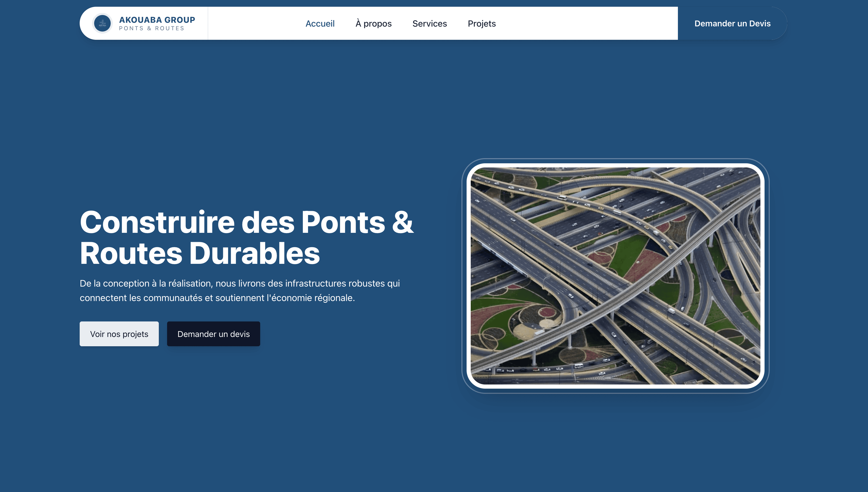The height and width of the screenshot is (492, 868).
Task: Click the "Construire des Ponts &" headline line
Action: click(246, 222)
